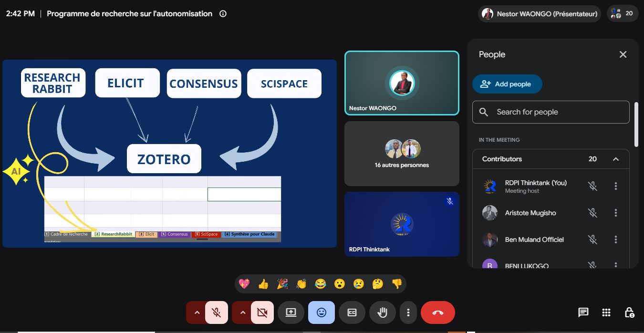Image resolution: width=644 pixels, height=333 pixels.
Task: Close the People panel
Action: coord(623,54)
